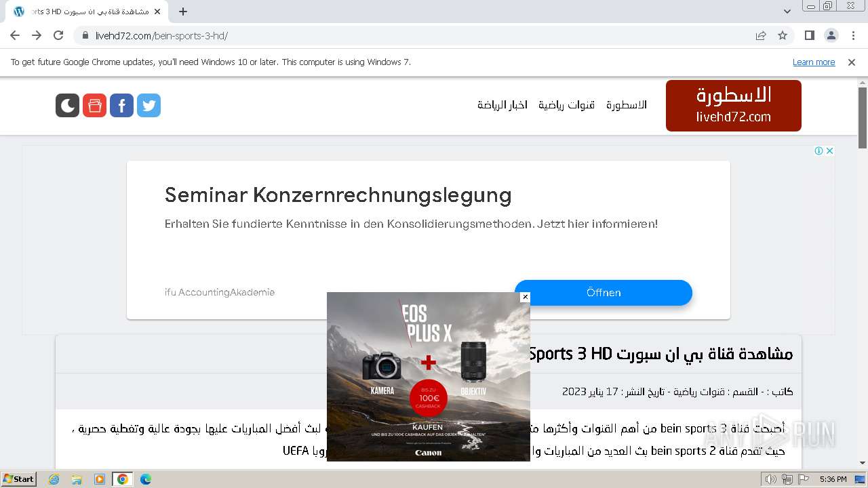Select the bein sports 3 HD tab

point(87,12)
